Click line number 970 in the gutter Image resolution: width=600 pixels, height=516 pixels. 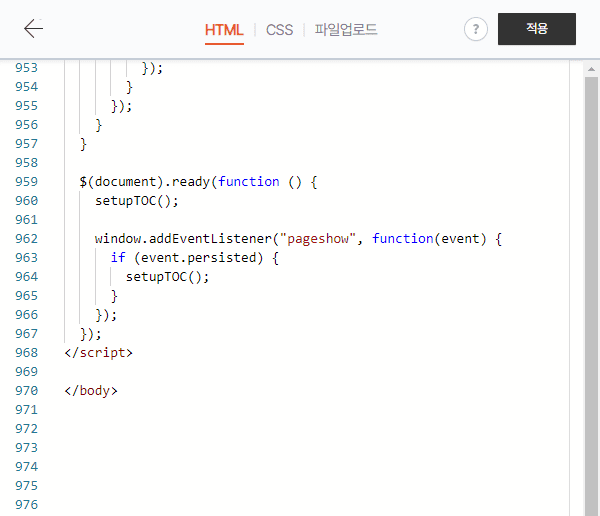pos(26,390)
